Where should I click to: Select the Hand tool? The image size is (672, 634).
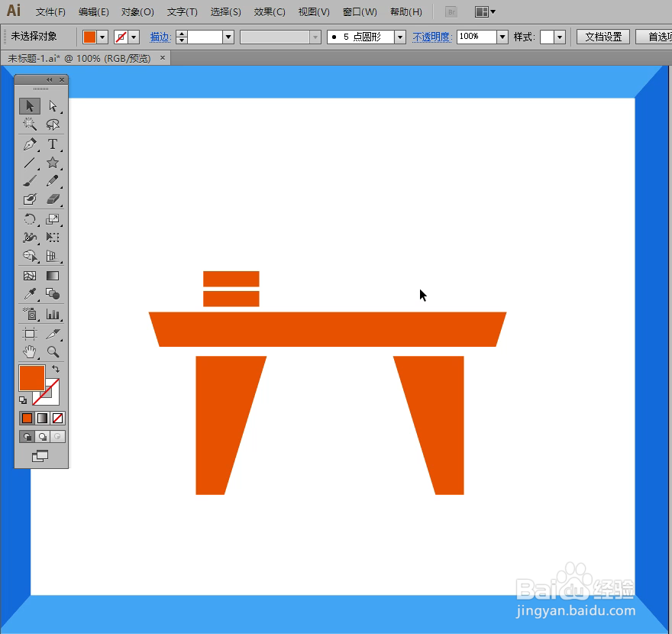click(30, 352)
